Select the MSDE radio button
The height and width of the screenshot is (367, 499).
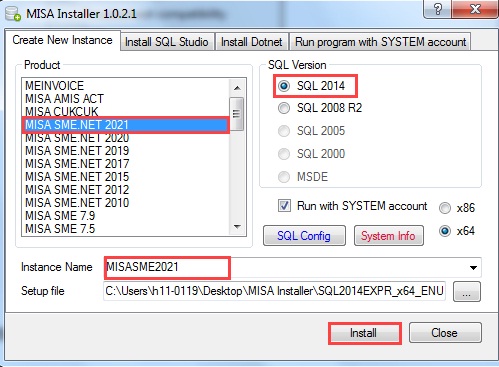[x=284, y=177]
